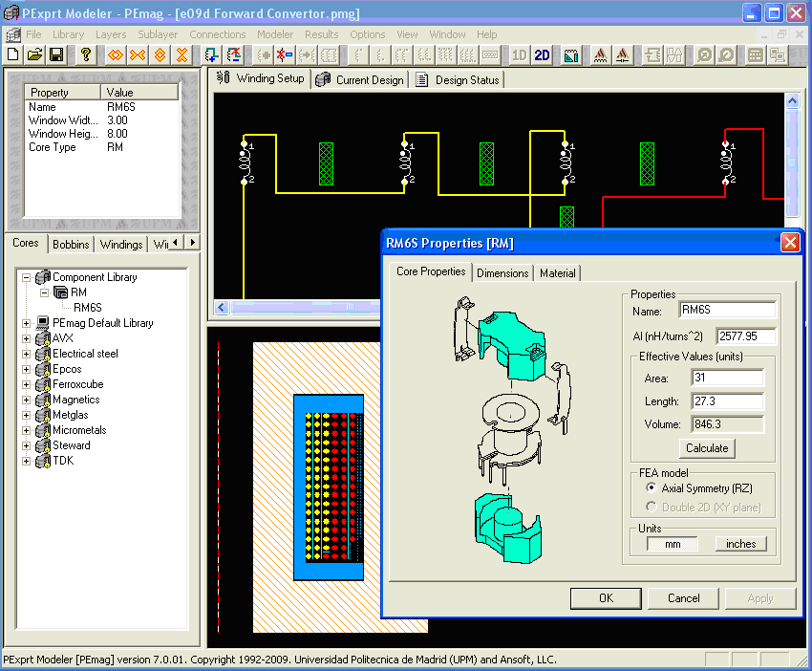Switch to 2D view mode
The height and width of the screenshot is (671, 812).
point(542,54)
